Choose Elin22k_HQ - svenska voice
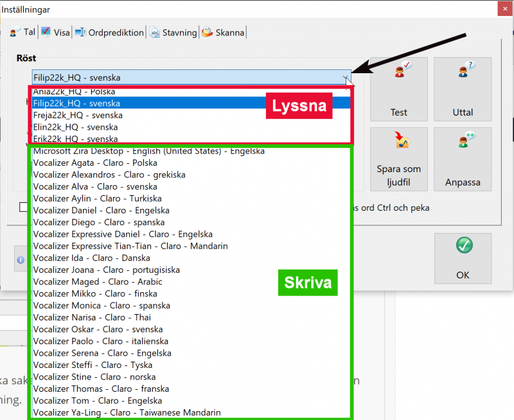 [191, 127]
